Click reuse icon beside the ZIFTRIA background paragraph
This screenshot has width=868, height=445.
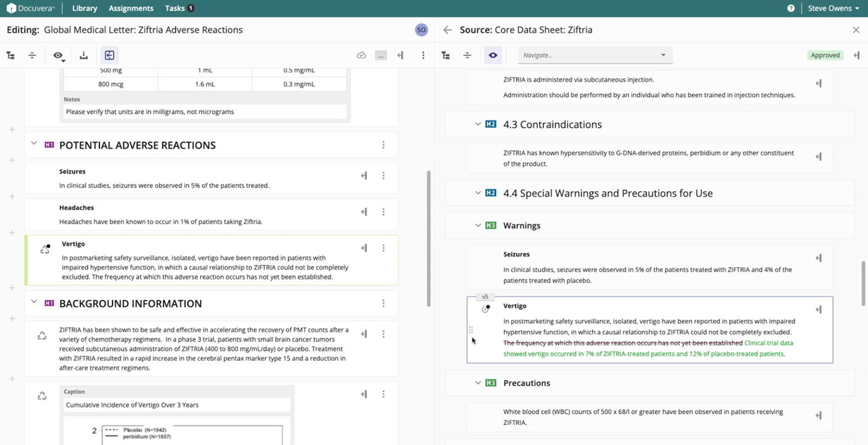coord(42,336)
